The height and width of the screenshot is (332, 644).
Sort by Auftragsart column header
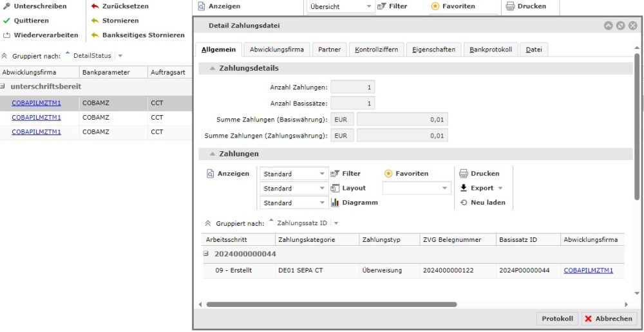coord(168,72)
